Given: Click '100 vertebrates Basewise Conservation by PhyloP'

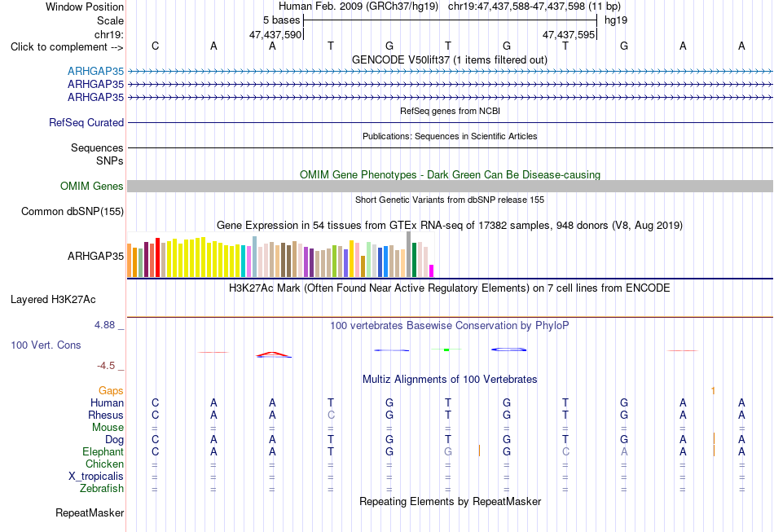Looking at the screenshot, I should tap(450, 326).
